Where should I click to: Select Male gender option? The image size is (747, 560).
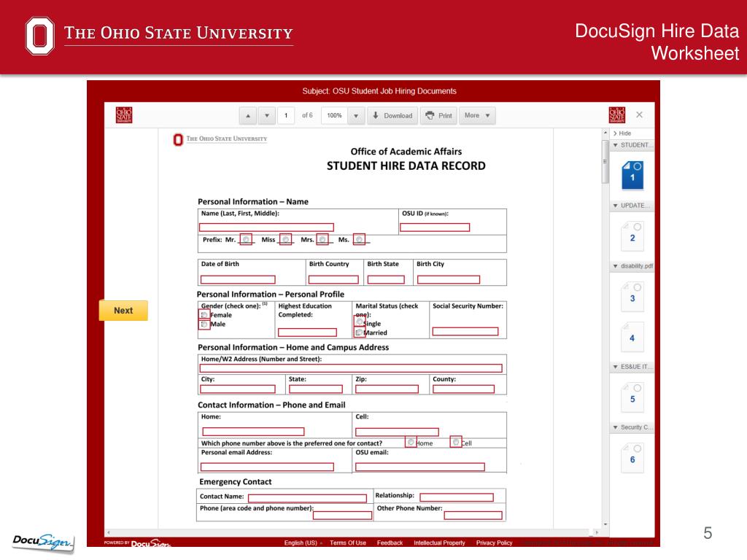(204, 324)
